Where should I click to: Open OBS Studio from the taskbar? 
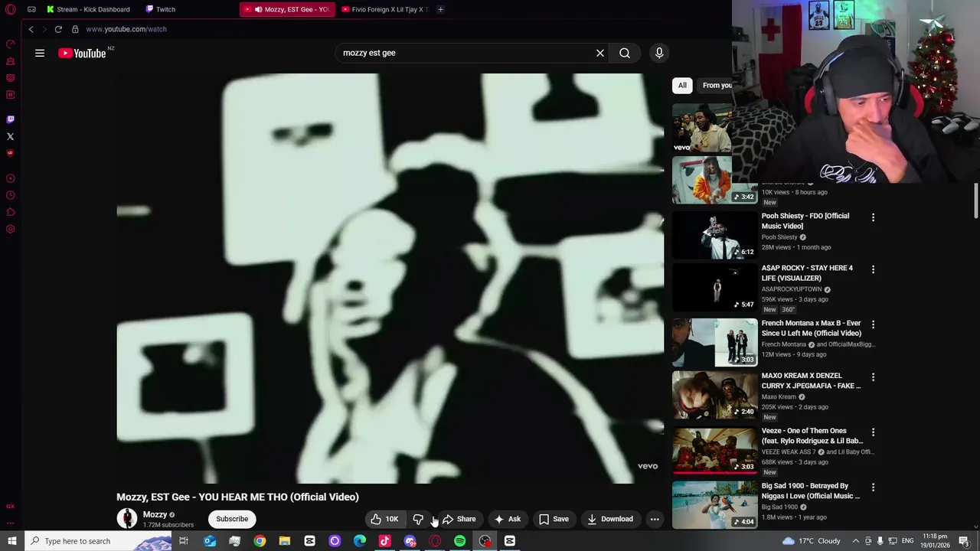point(485,541)
